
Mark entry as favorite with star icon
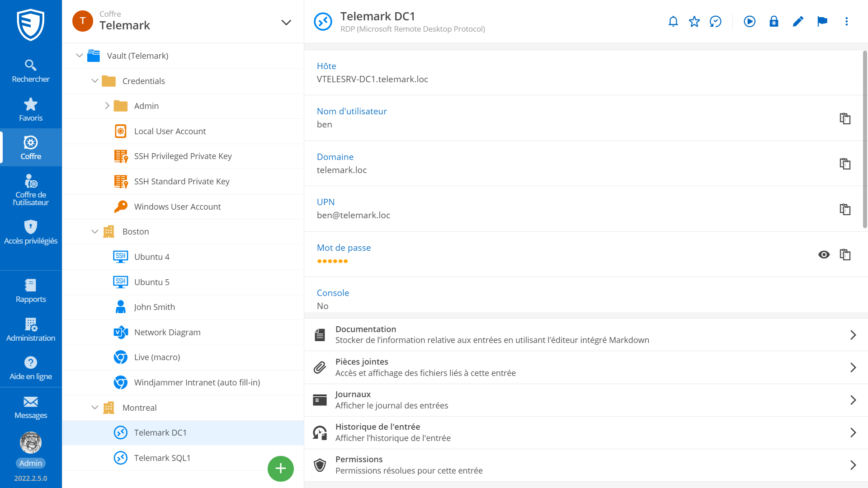click(x=694, y=22)
